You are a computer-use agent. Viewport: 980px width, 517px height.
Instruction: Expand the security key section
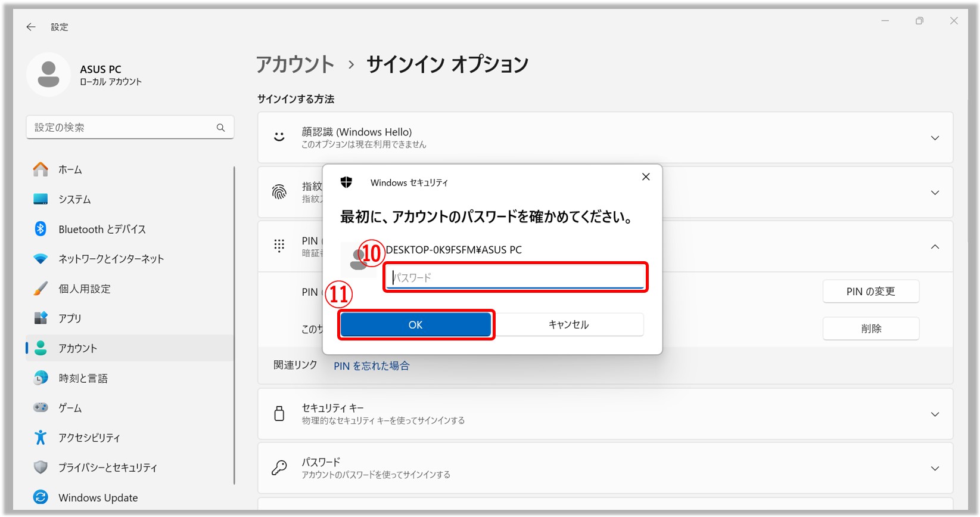[935, 414]
